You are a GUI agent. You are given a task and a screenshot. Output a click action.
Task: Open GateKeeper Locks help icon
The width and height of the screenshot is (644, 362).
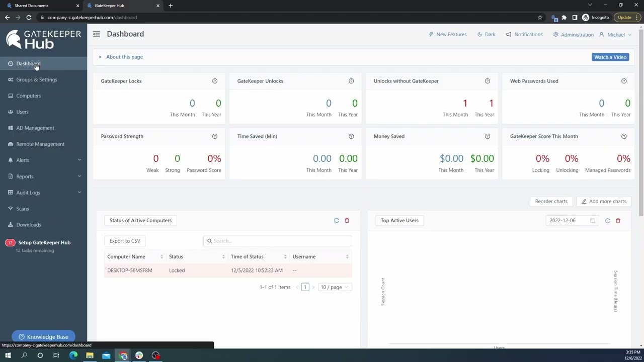(x=215, y=81)
